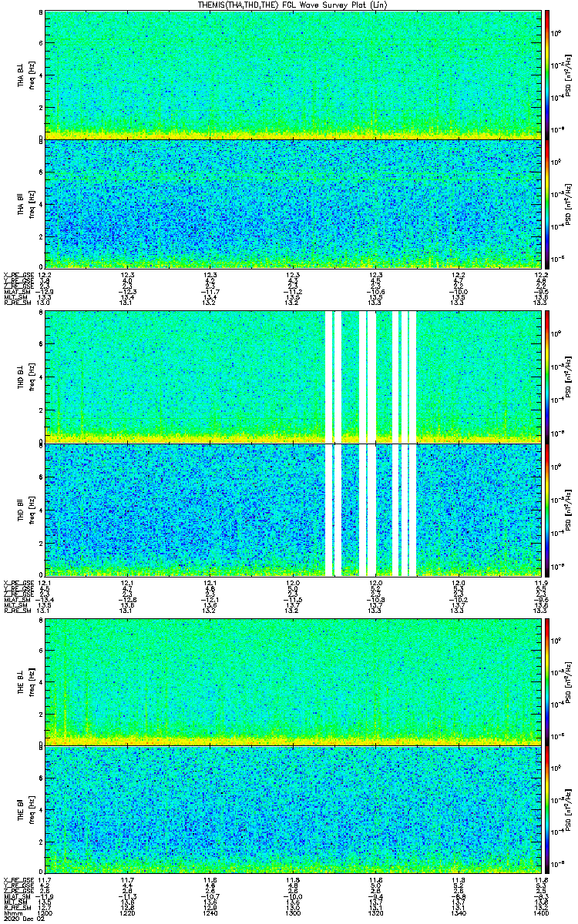Click the X_RE_GSE row label under THA panels
Viewport: 578px width, 924px height.
tap(18, 276)
